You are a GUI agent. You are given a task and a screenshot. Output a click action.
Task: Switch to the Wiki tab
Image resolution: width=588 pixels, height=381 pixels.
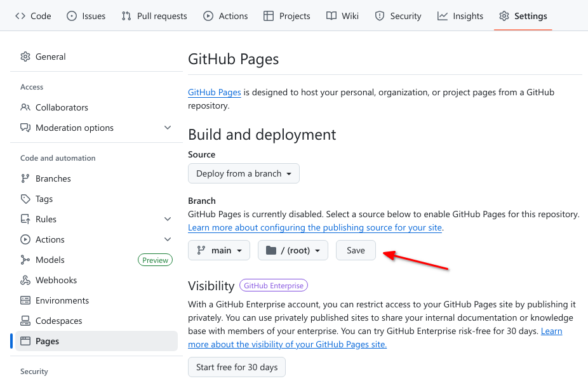342,16
